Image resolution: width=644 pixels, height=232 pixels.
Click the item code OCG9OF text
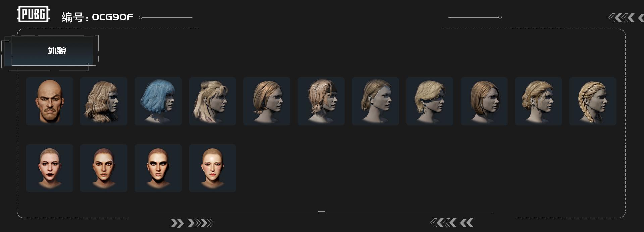point(112,17)
